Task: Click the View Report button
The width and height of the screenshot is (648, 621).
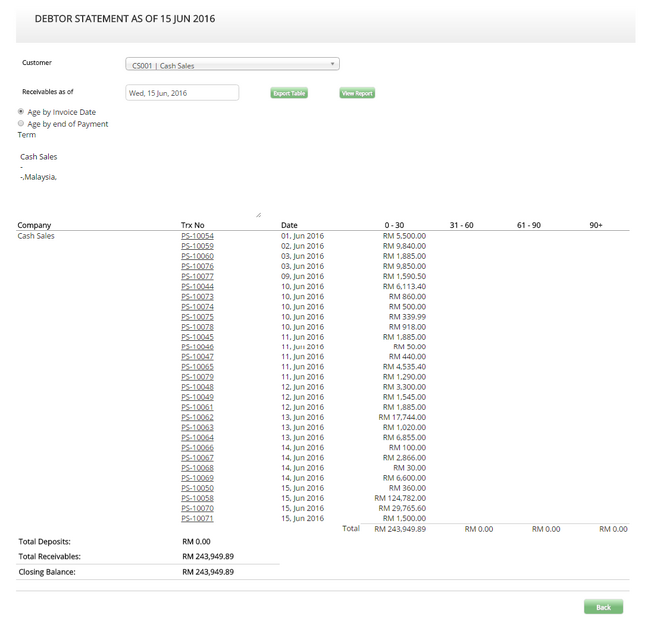Action: pyautogui.click(x=357, y=93)
